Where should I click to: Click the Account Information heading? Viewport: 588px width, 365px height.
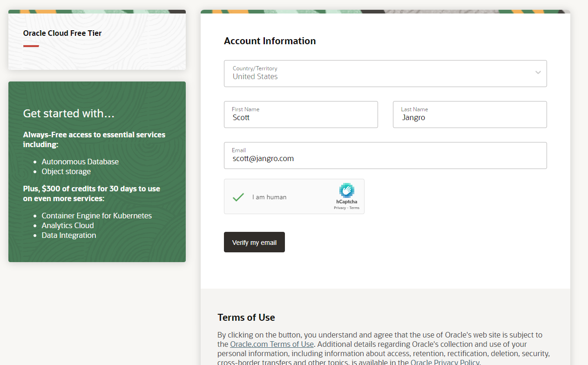[x=269, y=41]
